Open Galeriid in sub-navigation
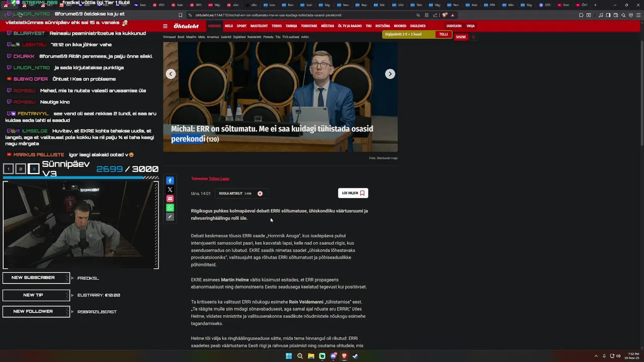Screen dimensions: 644x362 [226, 37]
